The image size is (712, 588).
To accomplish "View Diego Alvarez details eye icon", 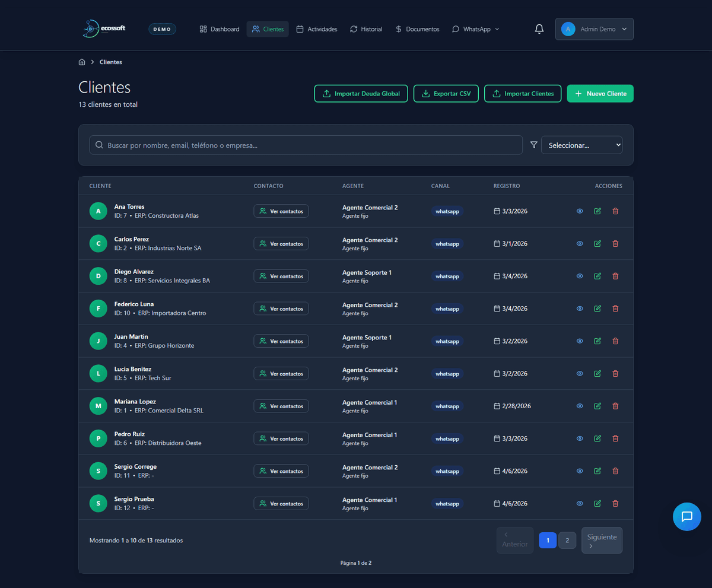I will tap(580, 276).
